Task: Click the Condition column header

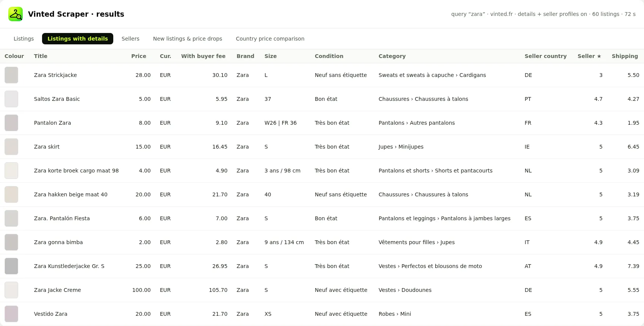Action: pos(329,56)
